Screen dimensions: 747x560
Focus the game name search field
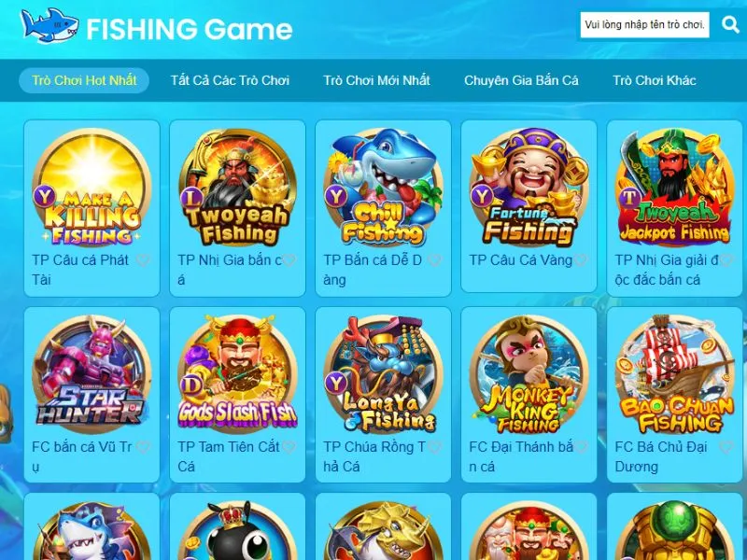644,25
